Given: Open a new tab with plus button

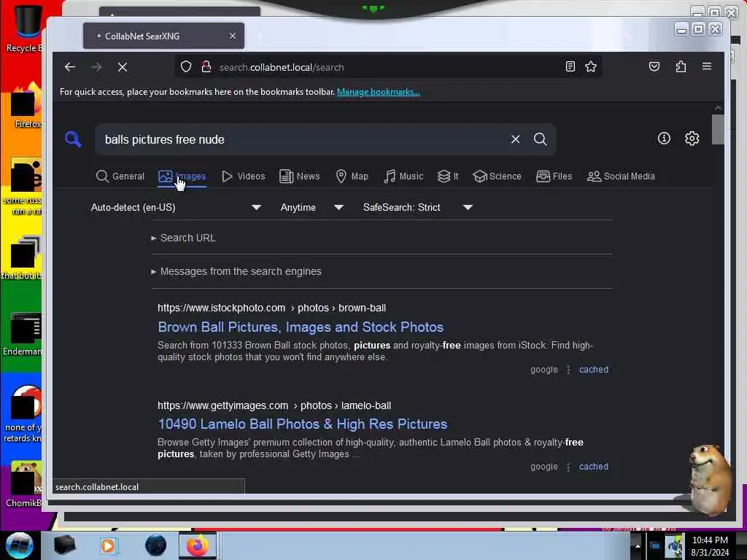Looking at the screenshot, I should (260, 36).
